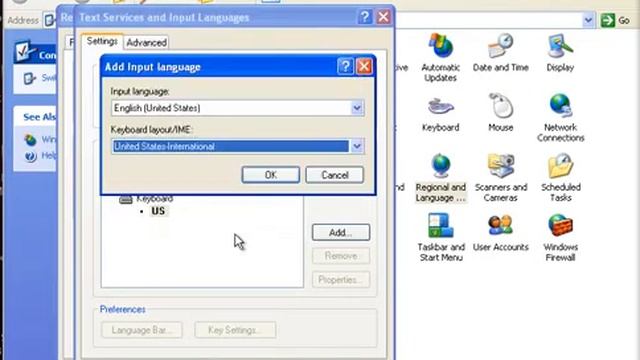Click the Switch view icon in sidebar
The image size is (640, 360).
[x=29, y=78]
